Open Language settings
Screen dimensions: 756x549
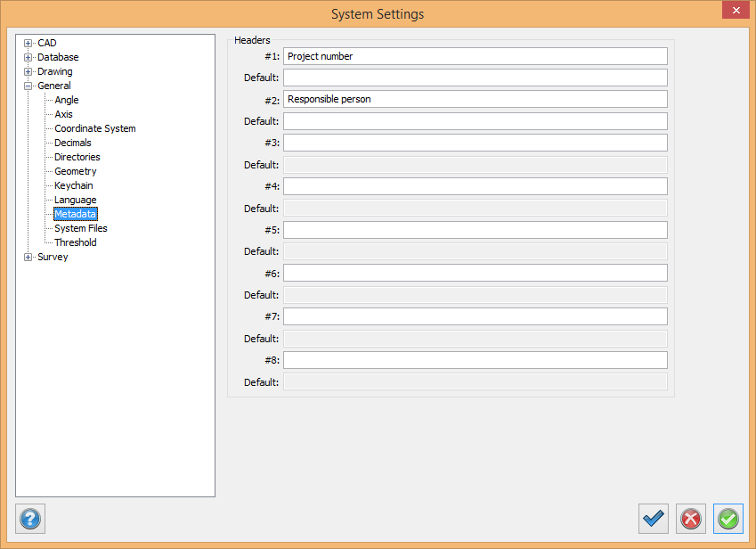point(75,200)
